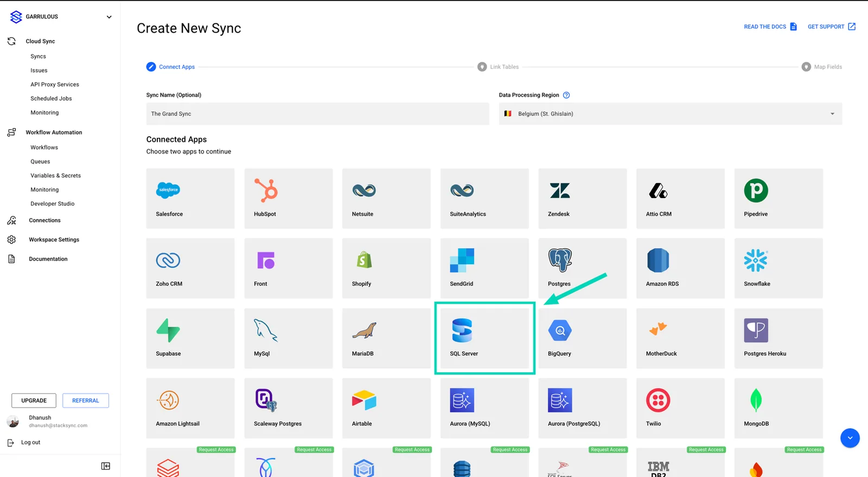The height and width of the screenshot is (477, 868).
Task: Open Scheduled Jobs menu item
Action: pyautogui.click(x=51, y=99)
